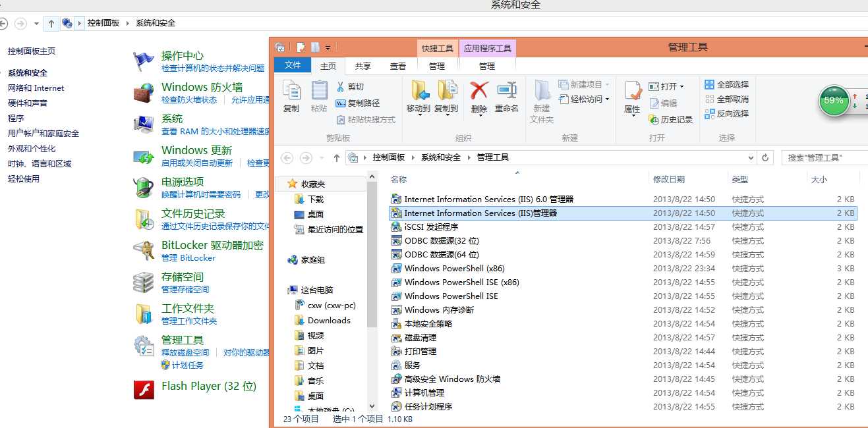Click Select all (全部选择) in the ribbon
Viewport: 868px width, 428px height.
[x=726, y=85]
